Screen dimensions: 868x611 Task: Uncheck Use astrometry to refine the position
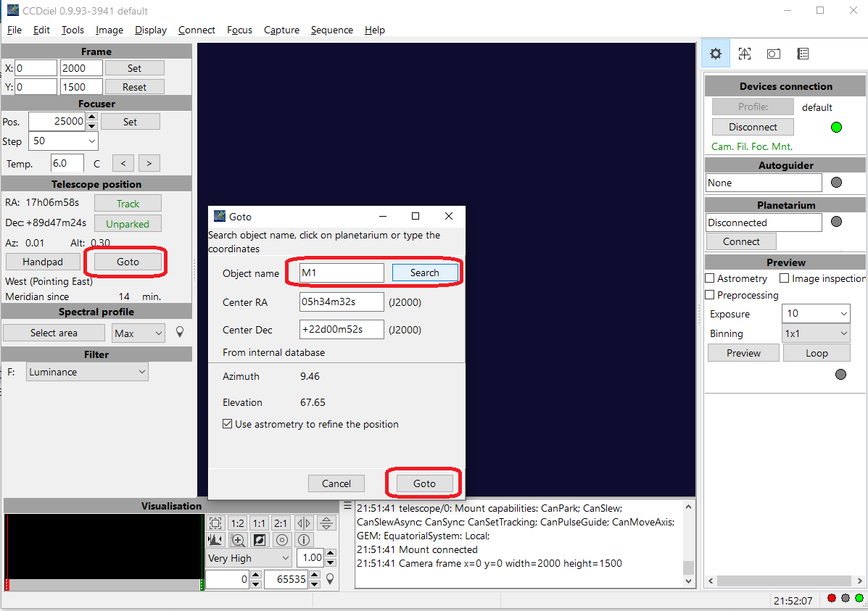point(228,424)
